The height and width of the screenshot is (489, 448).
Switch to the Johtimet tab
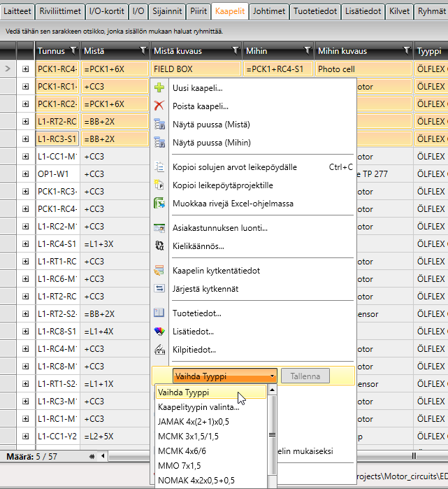click(x=269, y=12)
